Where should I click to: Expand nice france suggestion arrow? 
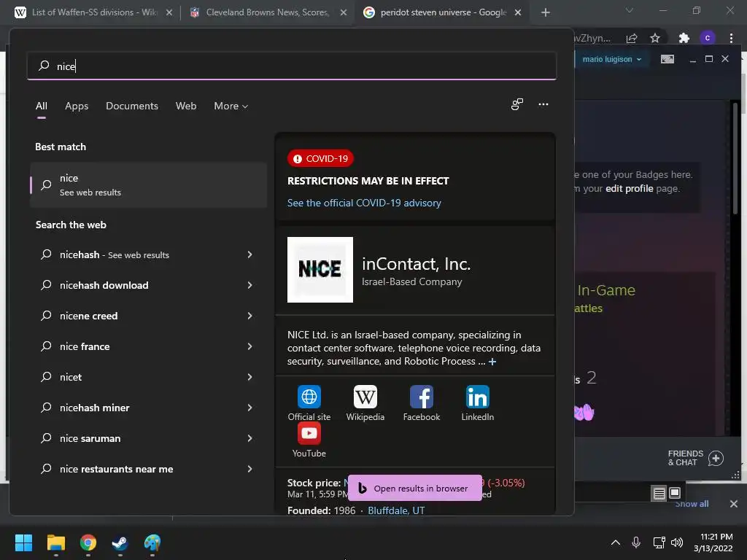(x=249, y=346)
